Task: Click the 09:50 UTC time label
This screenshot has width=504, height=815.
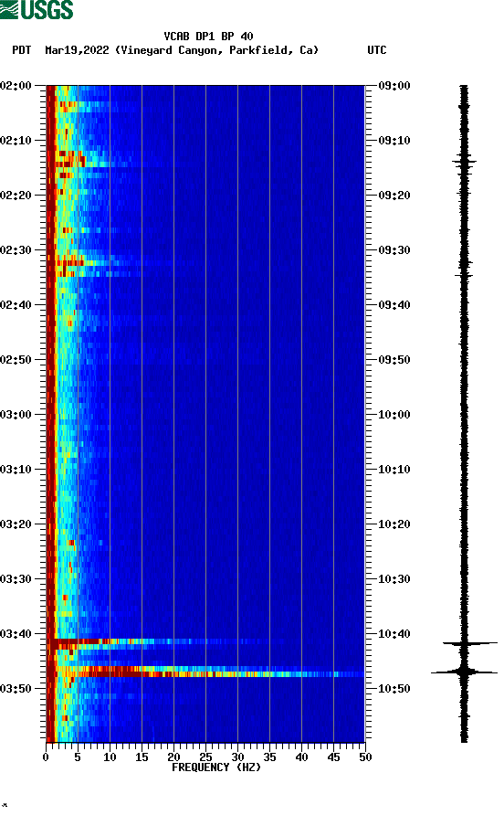Action: (394, 360)
